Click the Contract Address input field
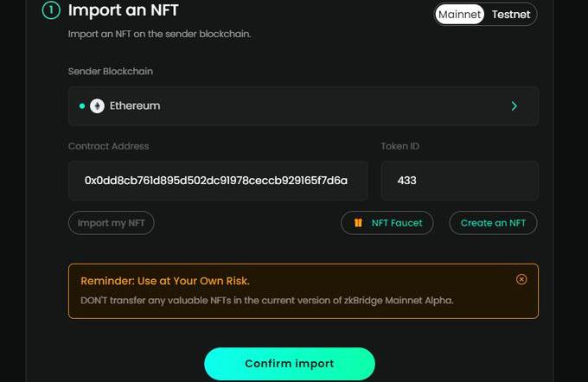The width and height of the screenshot is (588, 382). point(217,181)
